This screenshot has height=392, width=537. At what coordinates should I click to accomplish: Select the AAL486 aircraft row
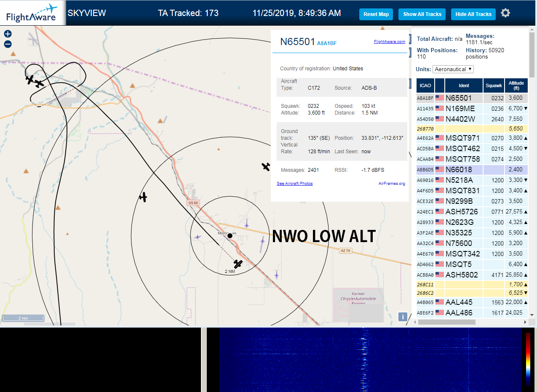pos(472,313)
